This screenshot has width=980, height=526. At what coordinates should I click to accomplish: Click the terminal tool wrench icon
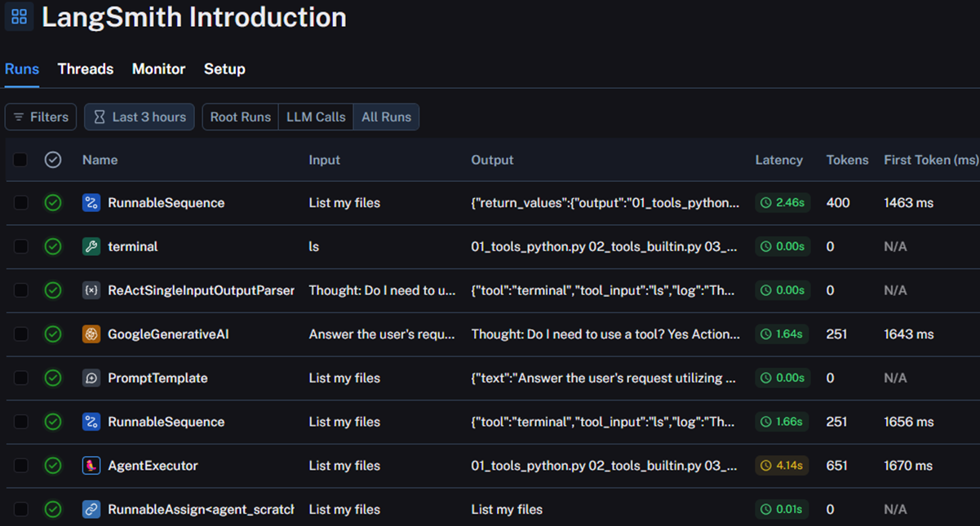[x=91, y=246]
